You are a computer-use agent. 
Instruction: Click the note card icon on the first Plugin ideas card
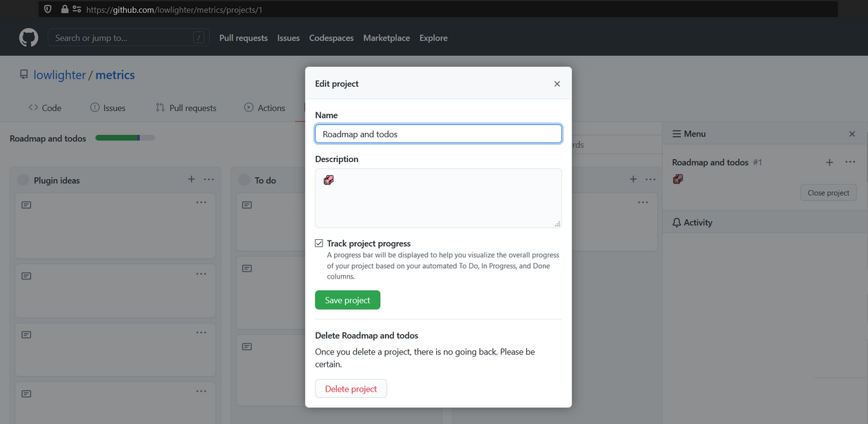click(25, 205)
